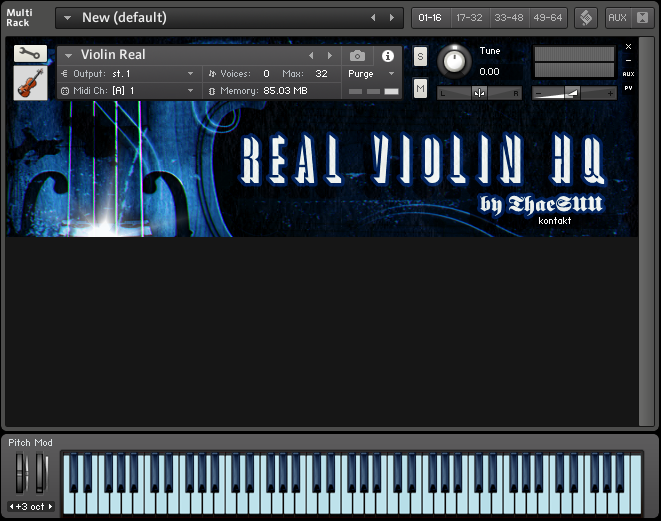Shift keyboard up an octave

tap(51, 506)
